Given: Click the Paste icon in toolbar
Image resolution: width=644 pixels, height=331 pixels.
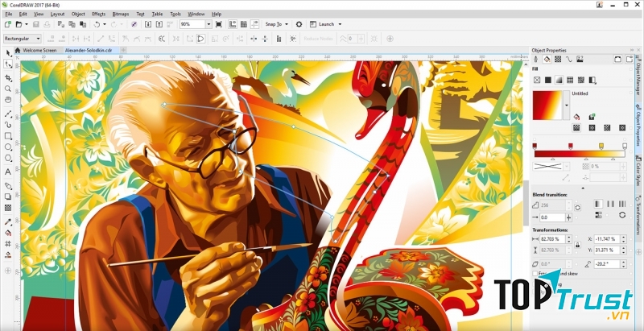Looking at the screenshot, I should (83, 24).
